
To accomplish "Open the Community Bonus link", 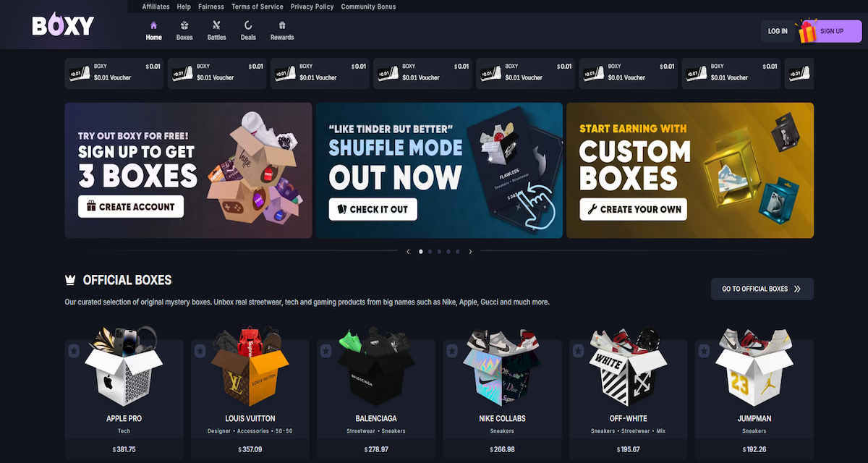I will (369, 7).
